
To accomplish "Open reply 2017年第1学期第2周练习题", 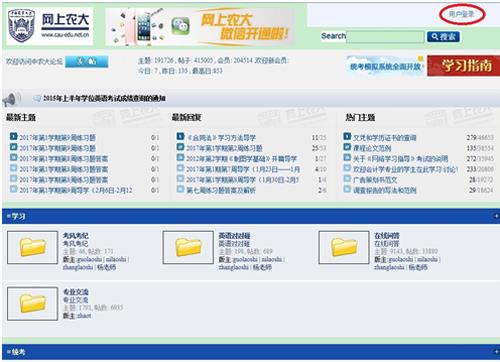I will (224, 148).
